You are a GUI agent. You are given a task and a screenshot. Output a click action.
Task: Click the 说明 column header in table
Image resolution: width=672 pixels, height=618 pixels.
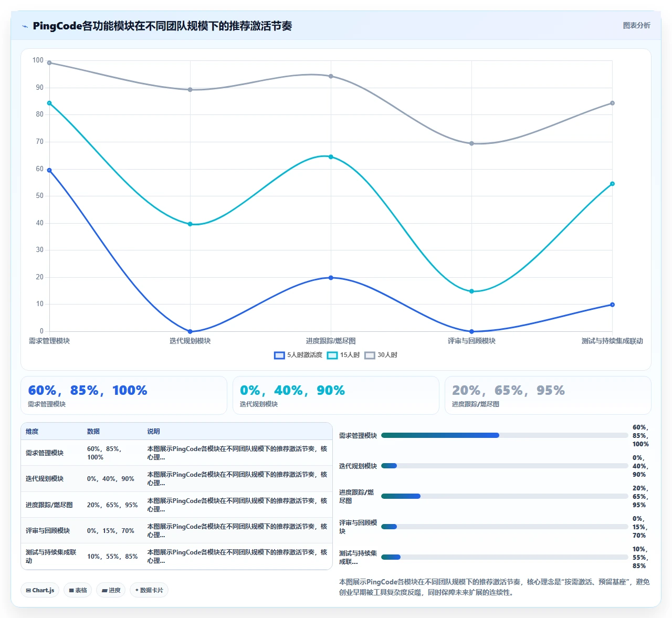click(153, 432)
